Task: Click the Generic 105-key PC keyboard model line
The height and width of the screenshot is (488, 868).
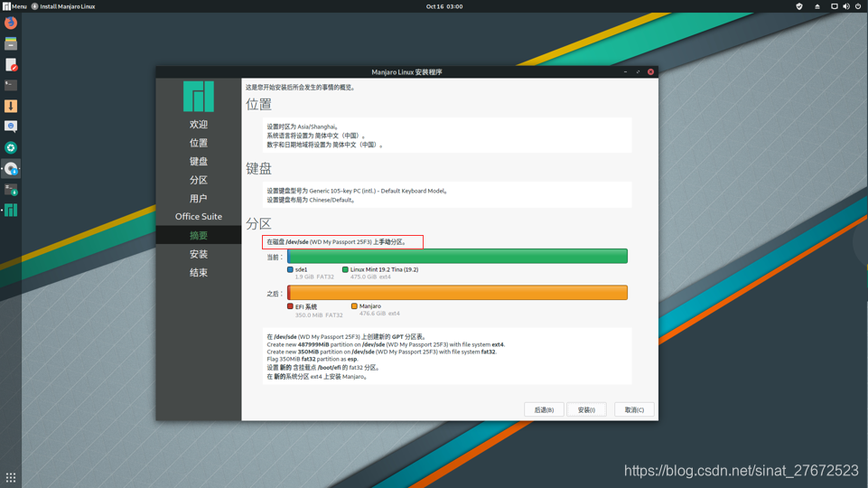Action: pyautogui.click(x=357, y=191)
